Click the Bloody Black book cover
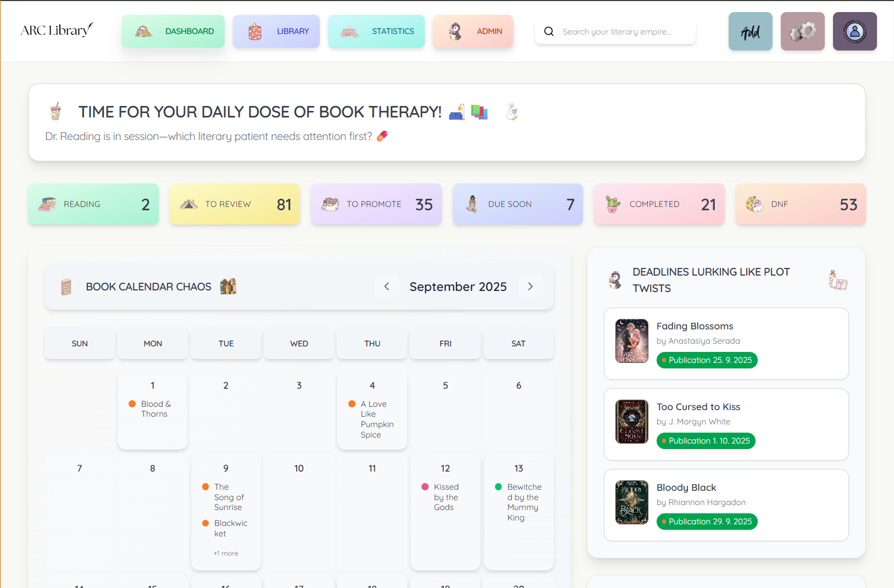This screenshot has width=894, height=588. (x=631, y=502)
